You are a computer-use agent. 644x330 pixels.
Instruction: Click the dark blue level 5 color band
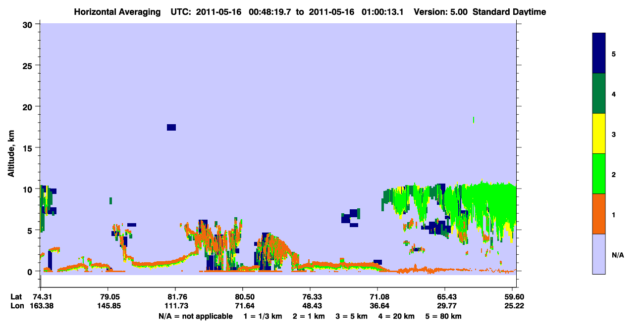(599, 53)
